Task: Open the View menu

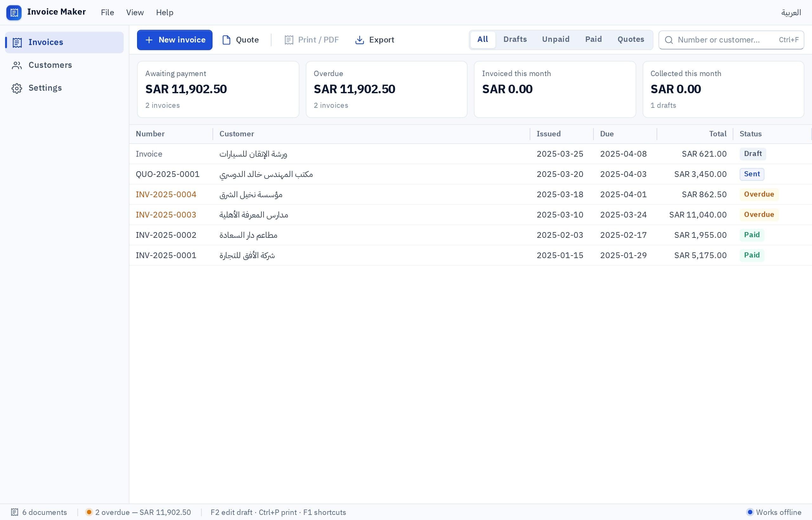Action: [135, 12]
